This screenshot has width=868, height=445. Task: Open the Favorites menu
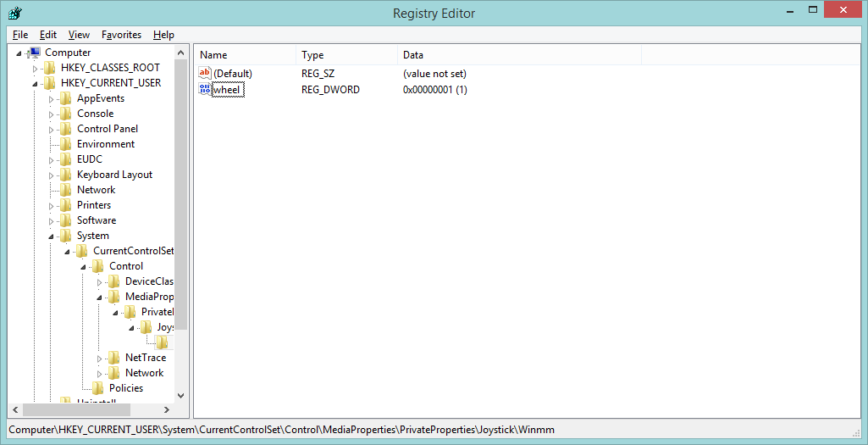click(x=121, y=35)
